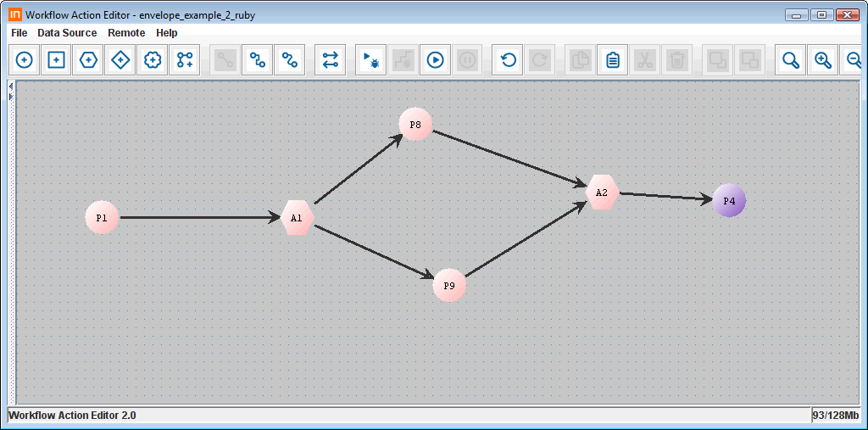Select the angled connector tool
Screen dimensions: 868x430
[258, 60]
